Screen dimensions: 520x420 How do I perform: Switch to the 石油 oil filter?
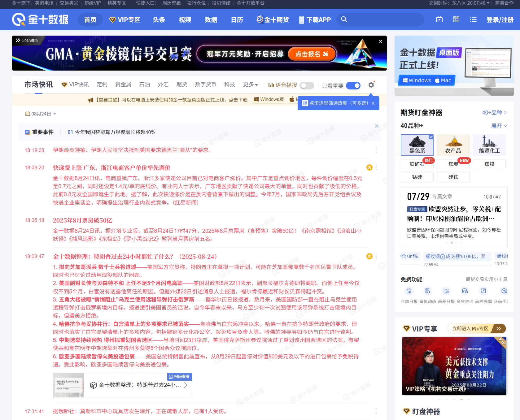click(x=145, y=84)
